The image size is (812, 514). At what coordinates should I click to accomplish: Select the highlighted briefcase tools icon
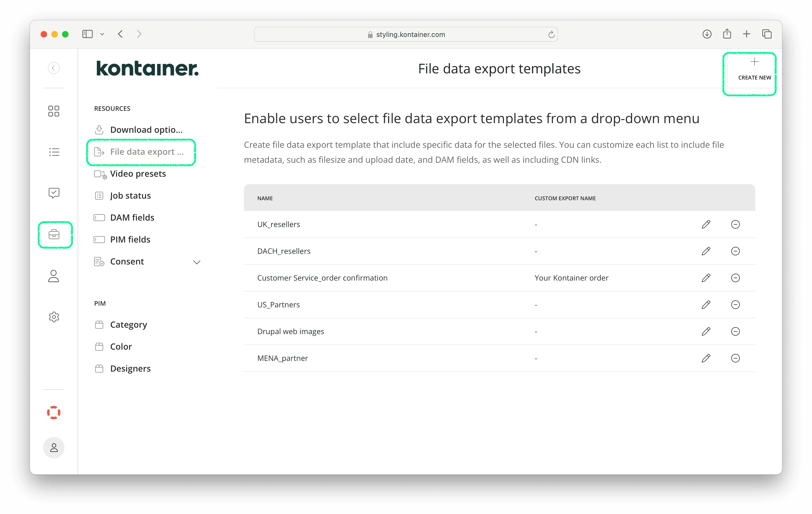click(x=54, y=235)
